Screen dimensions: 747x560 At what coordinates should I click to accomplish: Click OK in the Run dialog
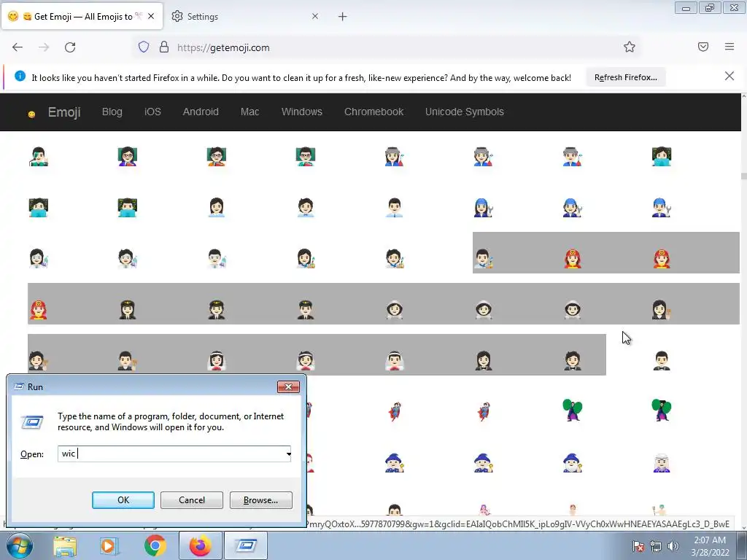[x=123, y=500]
